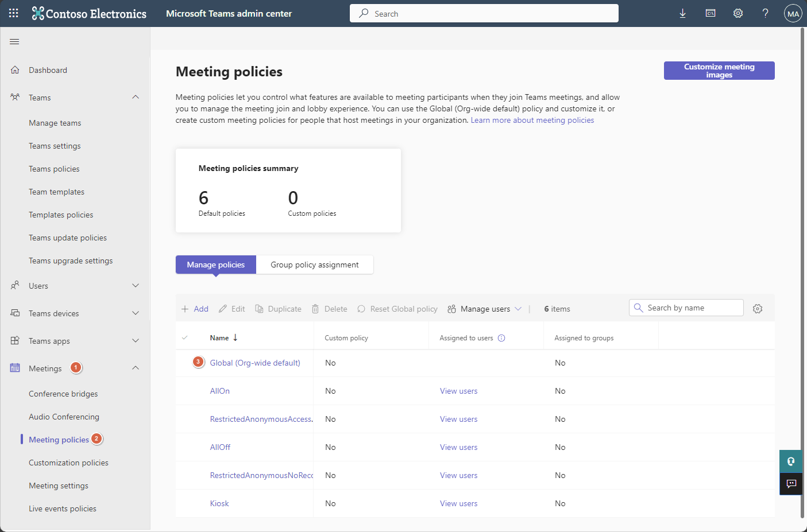This screenshot has height=532, width=807.
Task: Open the Kiosk policy
Action: tap(219, 503)
